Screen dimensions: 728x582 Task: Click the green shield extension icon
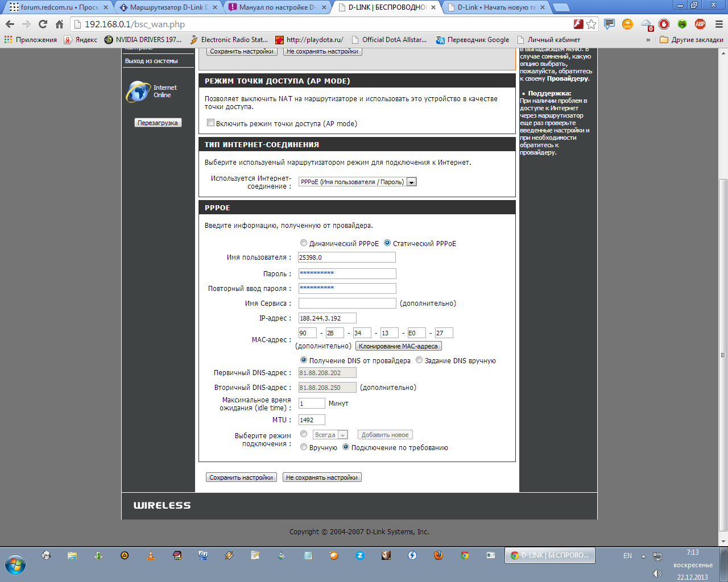pos(682,24)
